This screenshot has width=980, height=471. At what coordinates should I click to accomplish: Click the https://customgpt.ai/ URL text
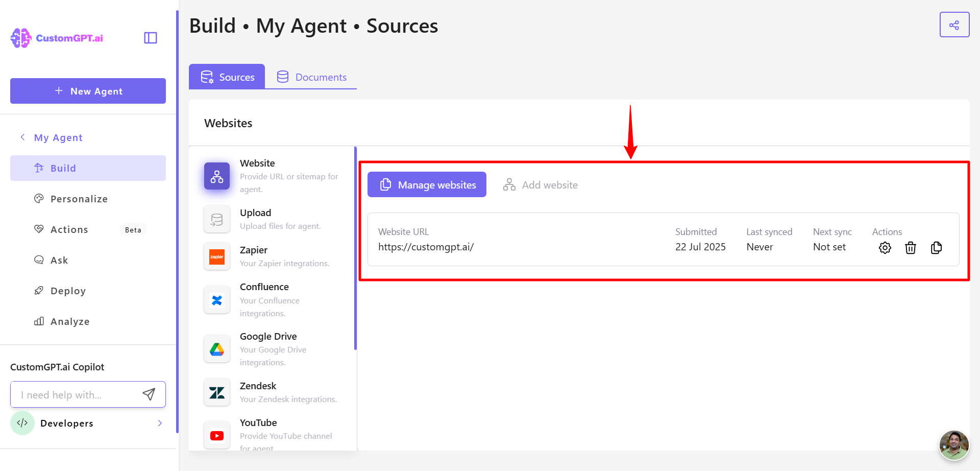click(426, 247)
